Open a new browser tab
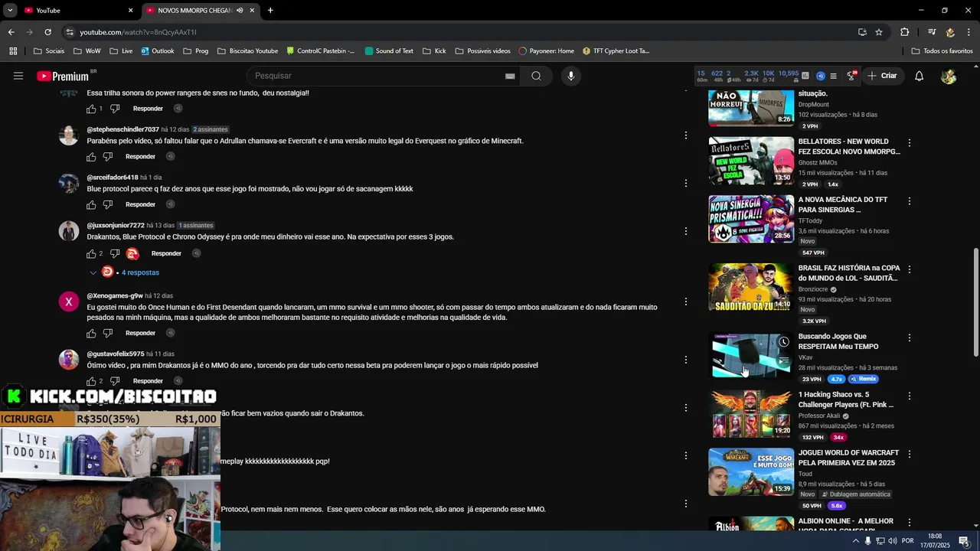Screen dimensions: 980x551 [x=270, y=10]
